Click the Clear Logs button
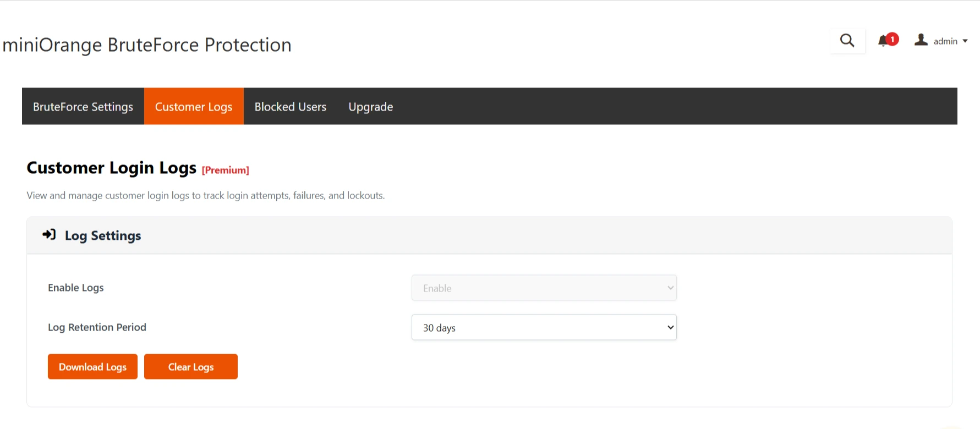The image size is (980, 429). [191, 366]
